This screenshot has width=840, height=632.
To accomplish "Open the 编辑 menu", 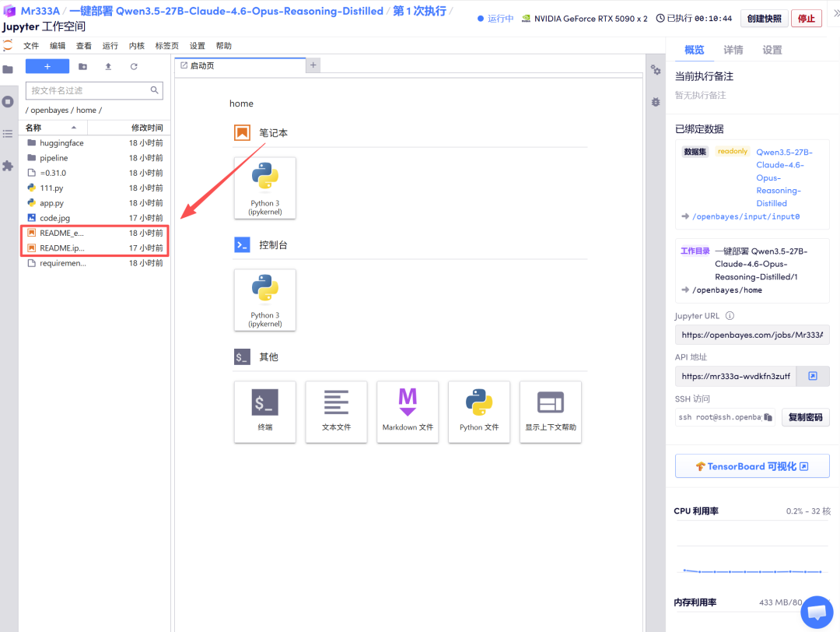I will [58, 46].
